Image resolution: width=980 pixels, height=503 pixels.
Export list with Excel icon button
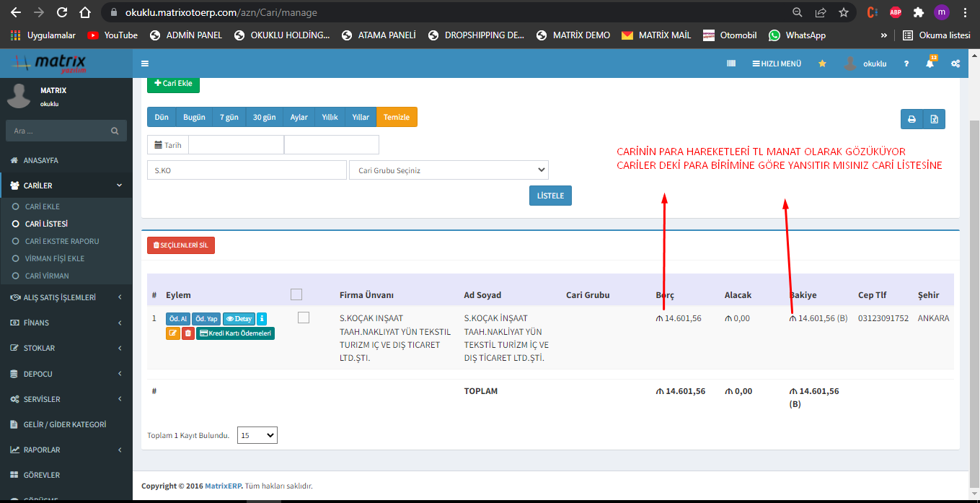[x=934, y=119]
